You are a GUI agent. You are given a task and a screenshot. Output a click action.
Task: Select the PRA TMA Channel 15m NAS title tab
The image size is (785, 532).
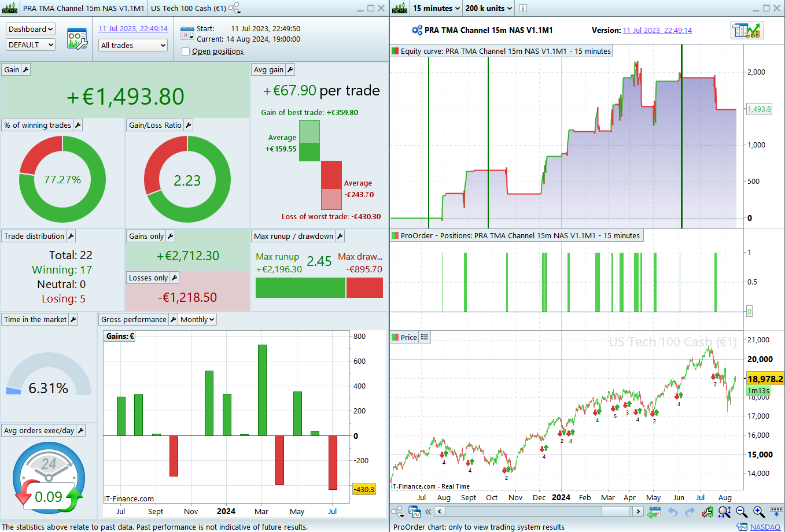[x=83, y=8]
